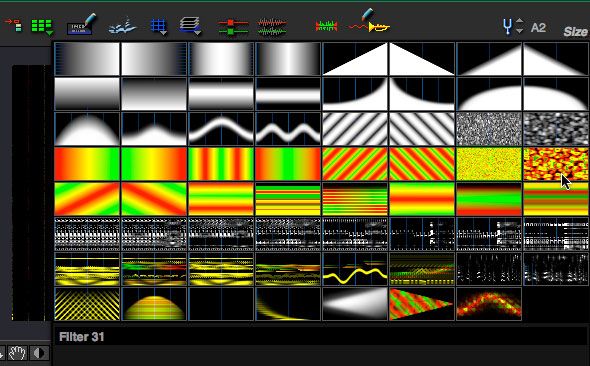Select the white triangle ramp-up filter thumbnail
This screenshot has height=366, width=590.
pos(355,59)
